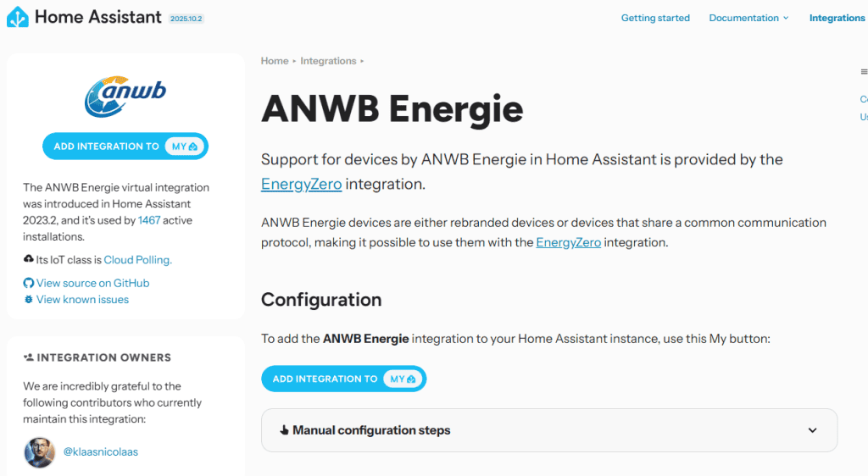The image size is (868, 476).
Task: Open the EnergyZero link in the intro
Action: coord(301,184)
